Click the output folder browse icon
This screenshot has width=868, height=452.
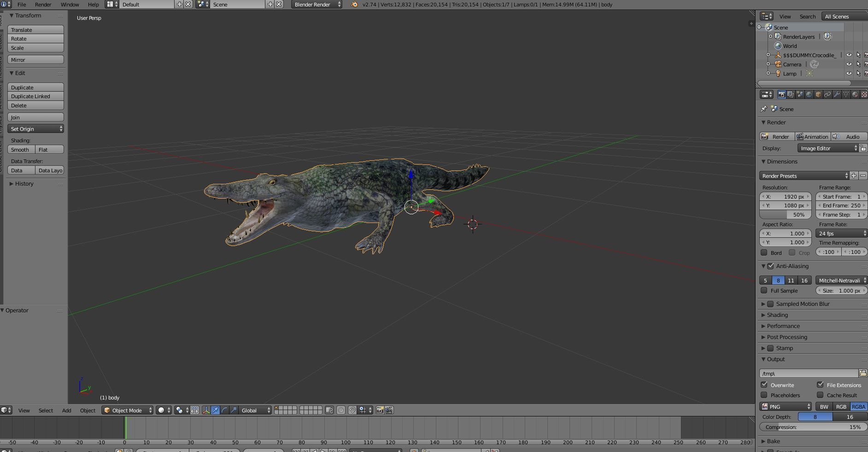(x=862, y=373)
